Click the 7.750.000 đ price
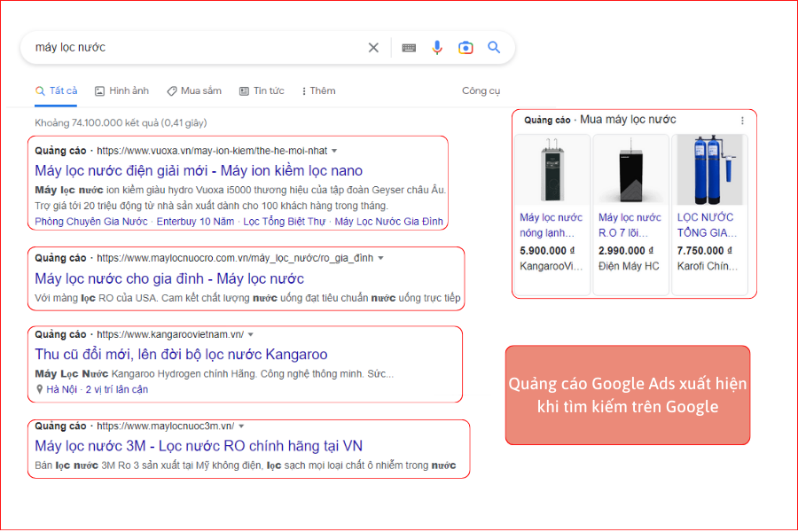 (x=704, y=251)
